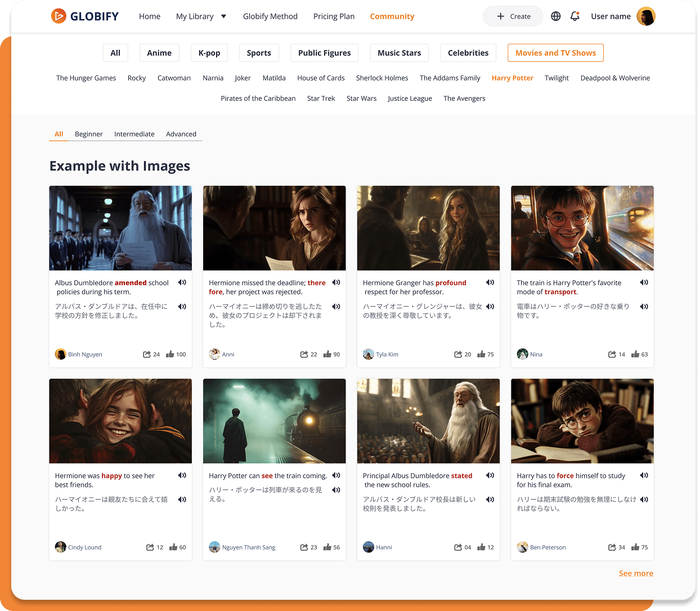Open notifications bell icon
700x611 pixels.
click(575, 16)
